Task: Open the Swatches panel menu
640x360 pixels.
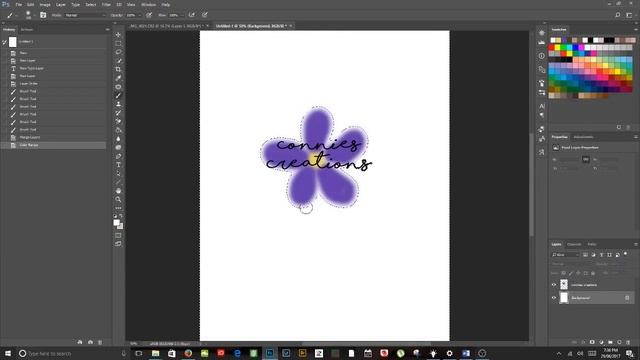Action: point(636,29)
